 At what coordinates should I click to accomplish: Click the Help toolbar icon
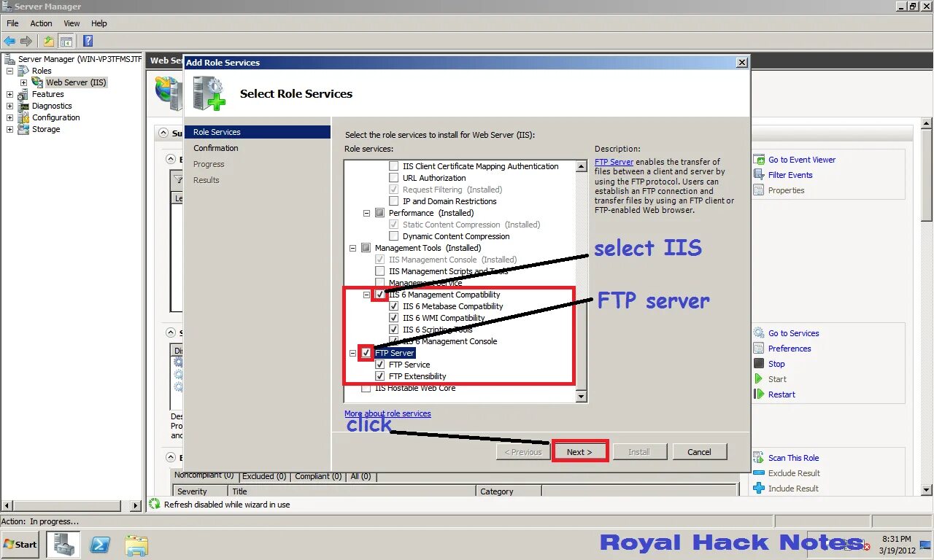coord(88,41)
